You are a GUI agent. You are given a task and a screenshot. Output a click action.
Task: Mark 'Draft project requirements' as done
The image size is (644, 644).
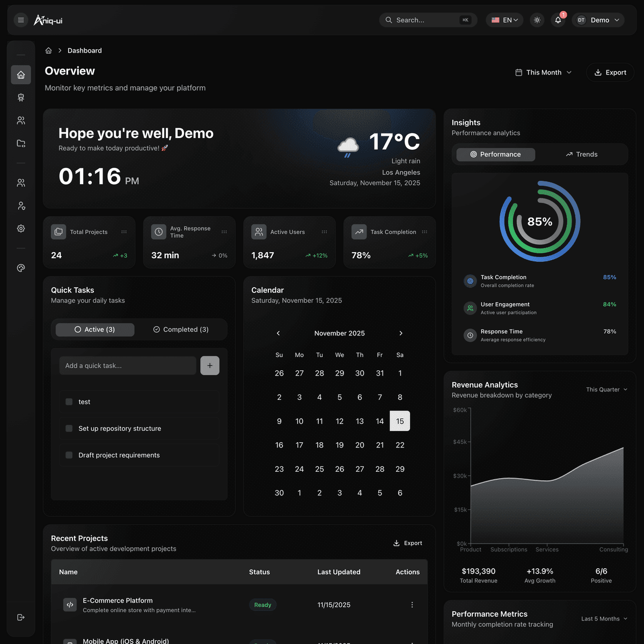coord(69,455)
